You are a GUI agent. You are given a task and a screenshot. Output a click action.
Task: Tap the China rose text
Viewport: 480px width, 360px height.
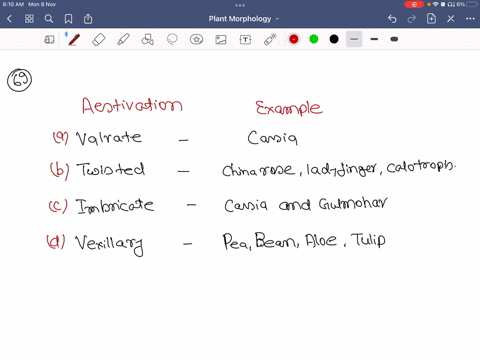coord(259,170)
